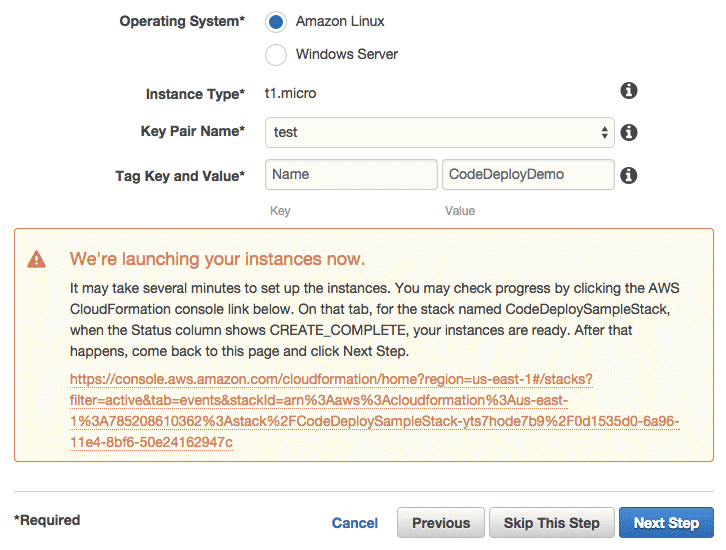This screenshot has width=726, height=550.
Task: Click inside the tag Key field containing Name
Action: [x=351, y=175]
